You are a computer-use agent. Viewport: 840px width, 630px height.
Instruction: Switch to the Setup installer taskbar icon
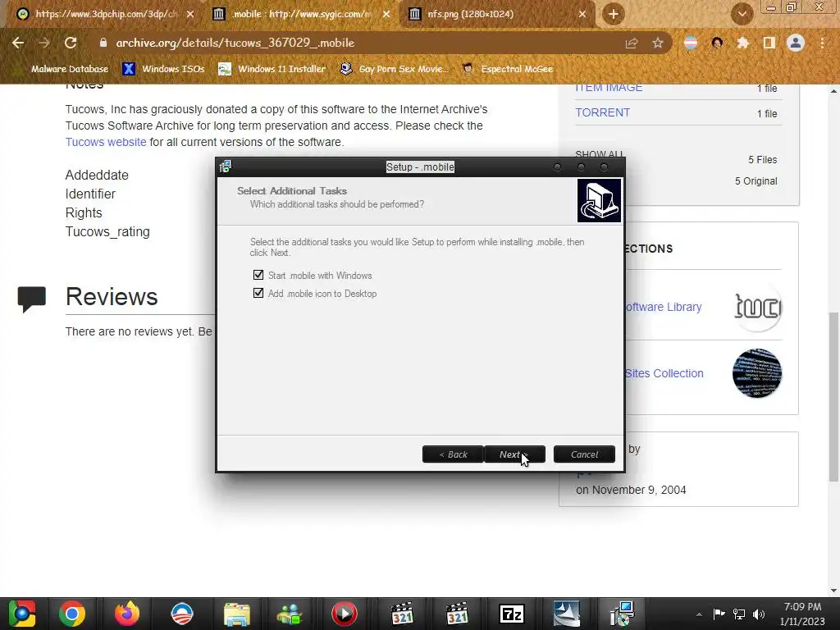[x=622, y=614]
